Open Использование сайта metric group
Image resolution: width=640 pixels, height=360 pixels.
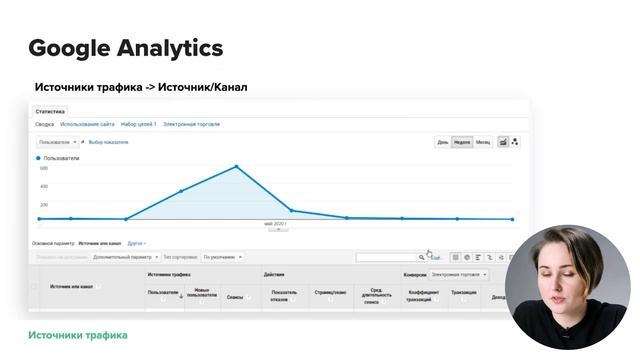[87, 124]
